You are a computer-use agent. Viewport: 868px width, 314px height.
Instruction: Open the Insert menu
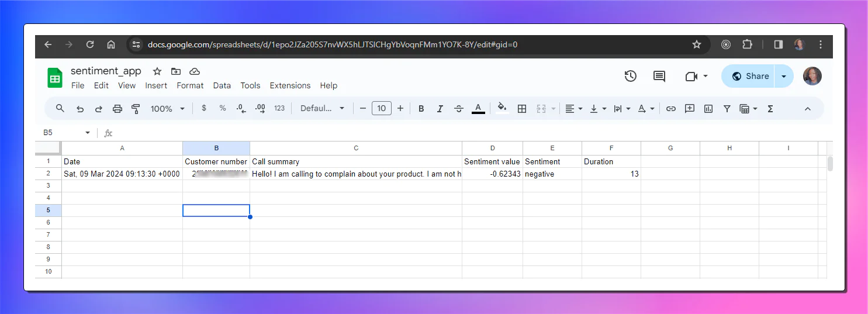[x=156, y=85]
